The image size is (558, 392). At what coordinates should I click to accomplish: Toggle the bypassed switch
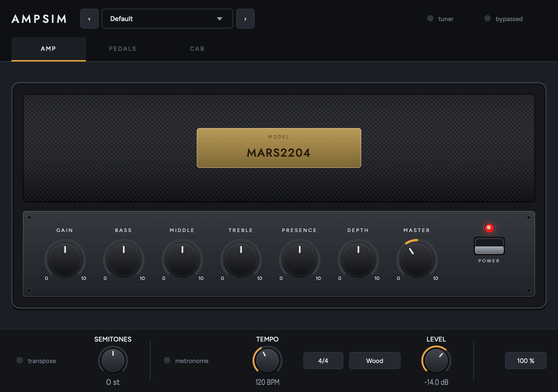coord(503,19)
